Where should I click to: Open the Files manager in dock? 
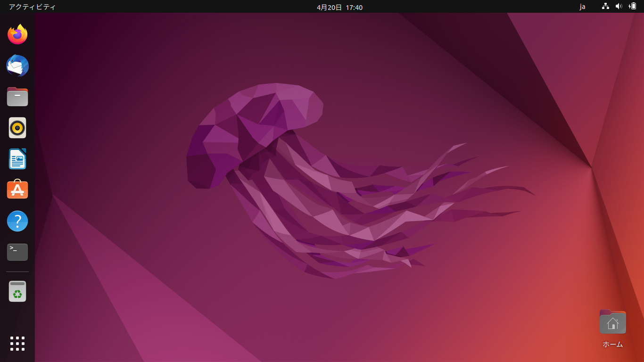[x=17, y=97]
